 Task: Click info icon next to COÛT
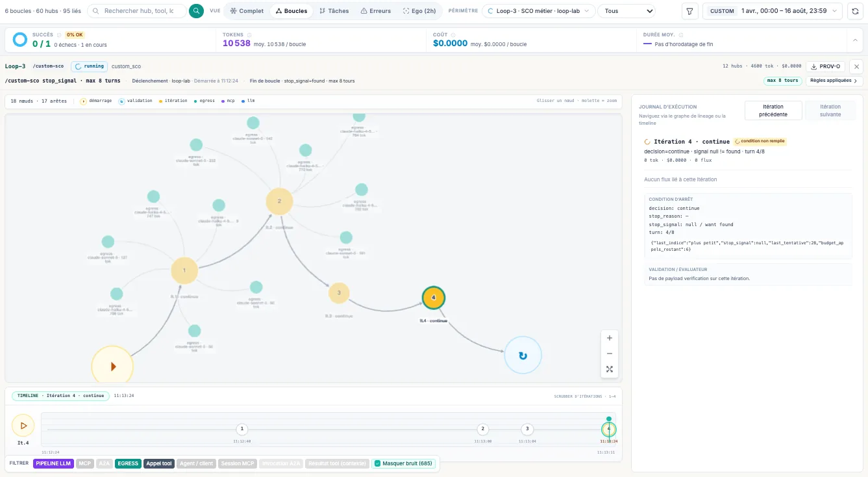point(453,34)
